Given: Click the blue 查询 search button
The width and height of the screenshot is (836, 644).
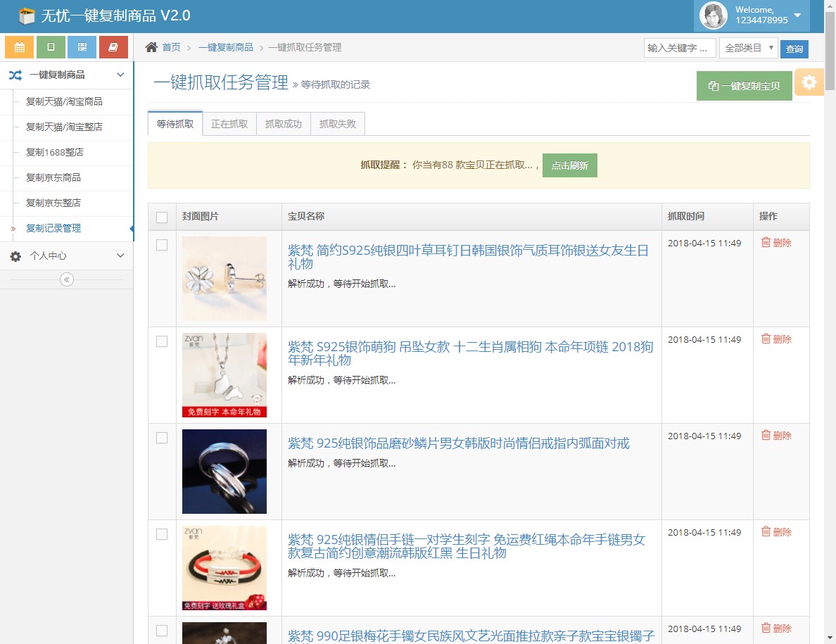Looking at the screenshot, I should point(794,49).
